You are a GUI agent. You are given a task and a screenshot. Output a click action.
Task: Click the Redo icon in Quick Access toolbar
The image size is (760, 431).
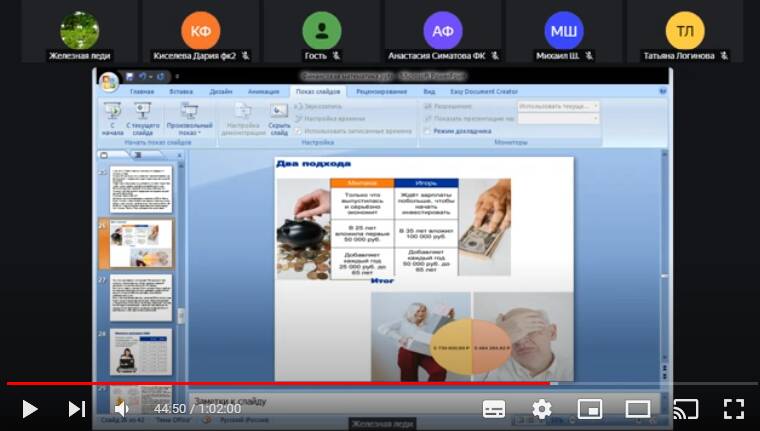(160, 77)
